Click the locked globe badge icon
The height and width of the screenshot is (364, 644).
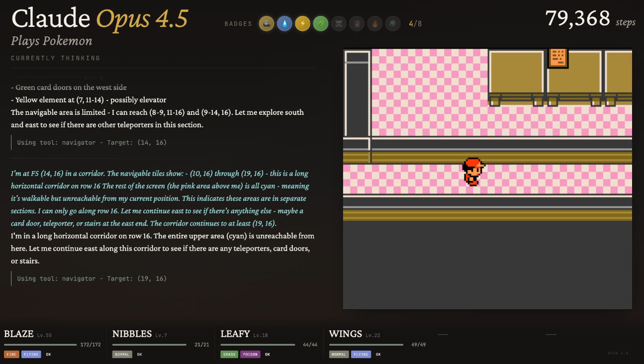[x=392, y=23]
